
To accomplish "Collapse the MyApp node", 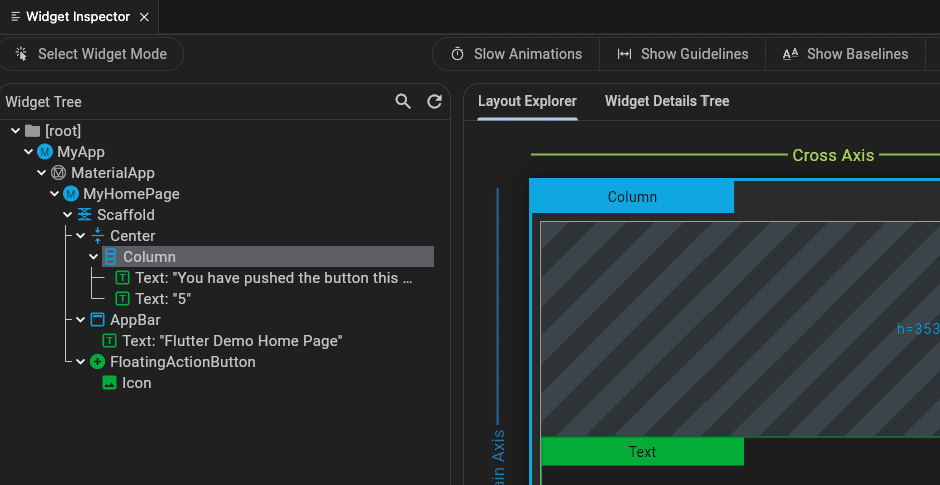I will 28,152.
